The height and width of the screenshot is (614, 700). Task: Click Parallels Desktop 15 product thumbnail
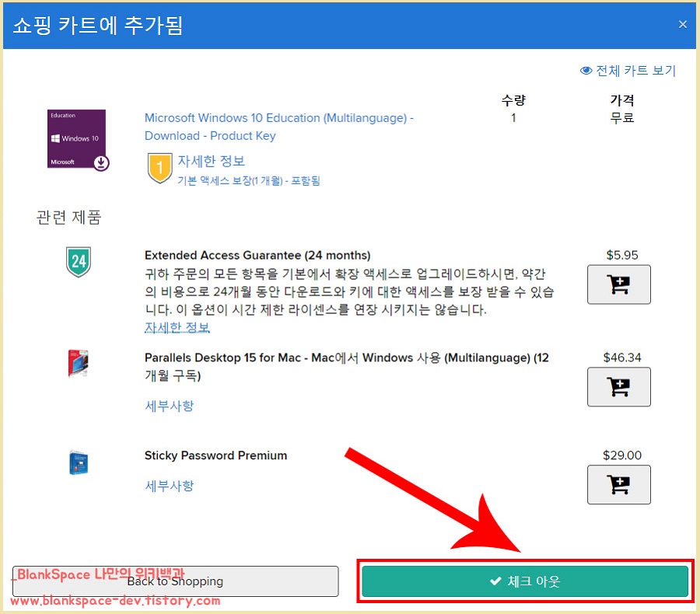78,363
